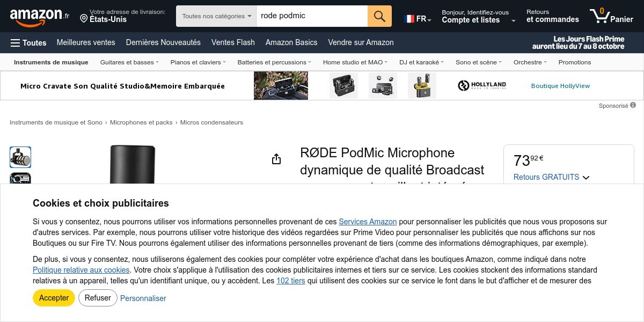Expand the 'DJ et karaoké' submenu
This screenshot has height=322, width=644.
click(x=421, y=62)
